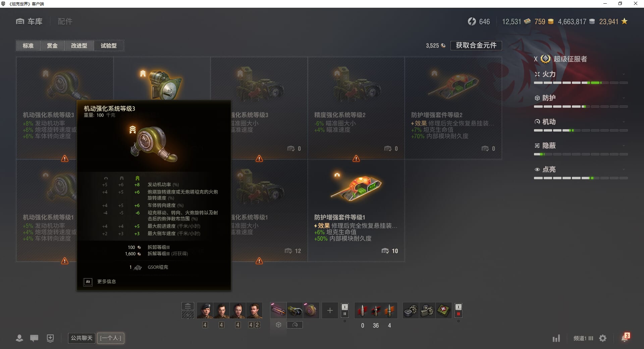Viewport: 644px width, 349px height.
Task: Expand the 隐蔽 concealment stats section
Action: [x=581, y=146]
